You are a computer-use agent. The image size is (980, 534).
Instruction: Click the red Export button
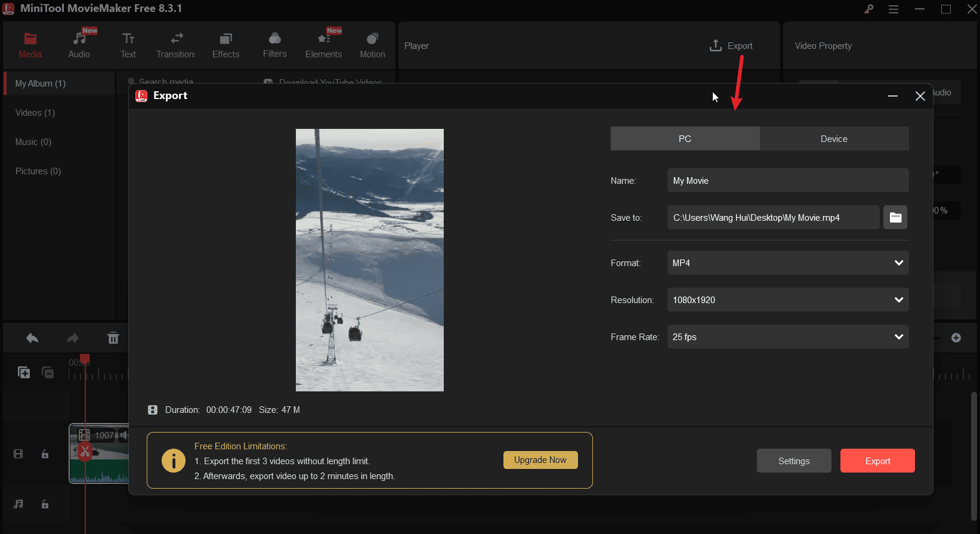(877, 461)
